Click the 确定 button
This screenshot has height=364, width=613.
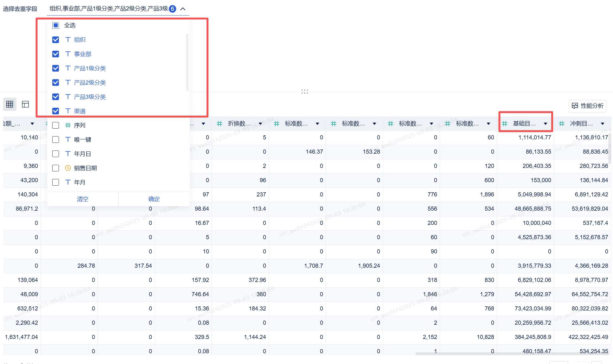click(154, 199)
